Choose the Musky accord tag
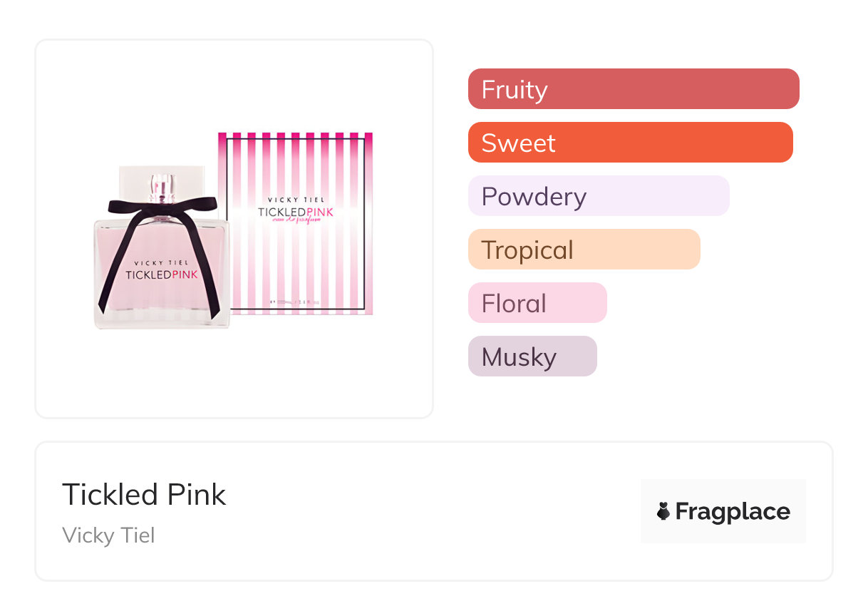Viewport: 868px width, 616px height. [x=532, y=356]
